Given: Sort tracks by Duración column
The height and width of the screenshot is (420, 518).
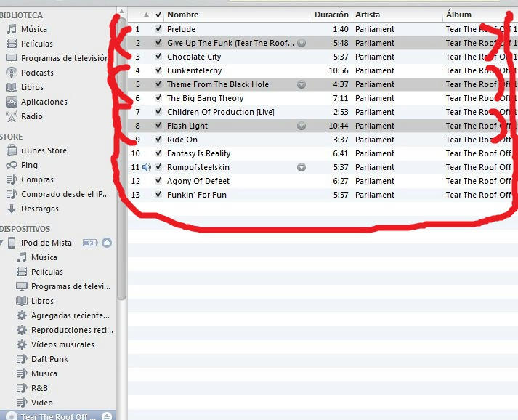Looking at the screenshot, I should coord(331,15).
